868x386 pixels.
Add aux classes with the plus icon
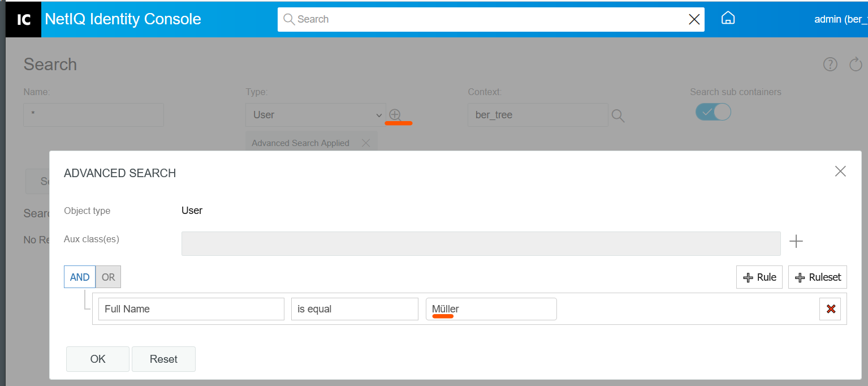click(x=796, y=241)
